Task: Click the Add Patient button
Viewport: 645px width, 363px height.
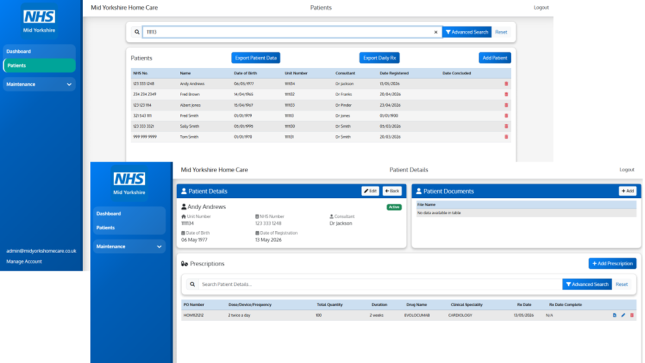Action: click(x=494, y=58)
